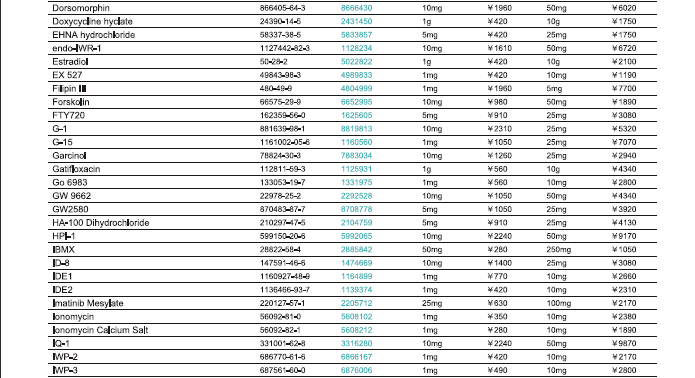The height and width of the screenshot is (378, 695).
Task: Click catalog link 2431450 for Doxycycline hyclate
Action: click(x=356, y=21)
